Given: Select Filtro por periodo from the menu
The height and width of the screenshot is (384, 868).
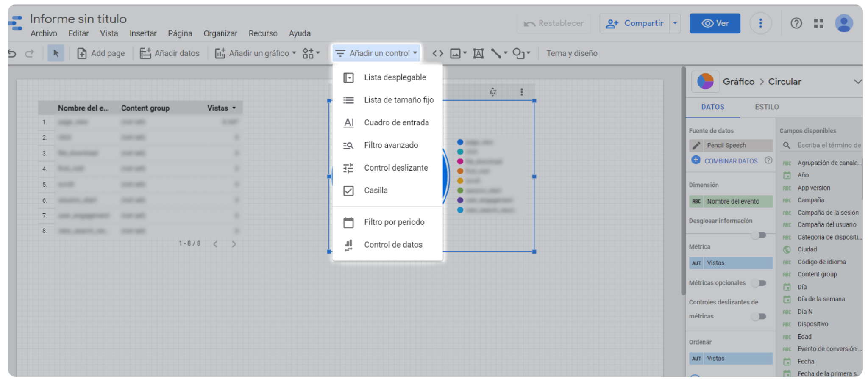Looking at the screenshot, I should (394, 222).
